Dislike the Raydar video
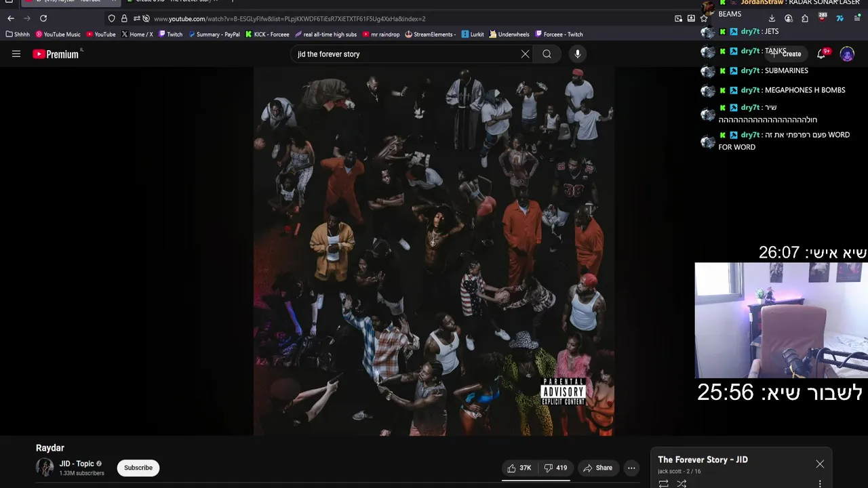Screen dimensions: 868x488 point(556,468)
